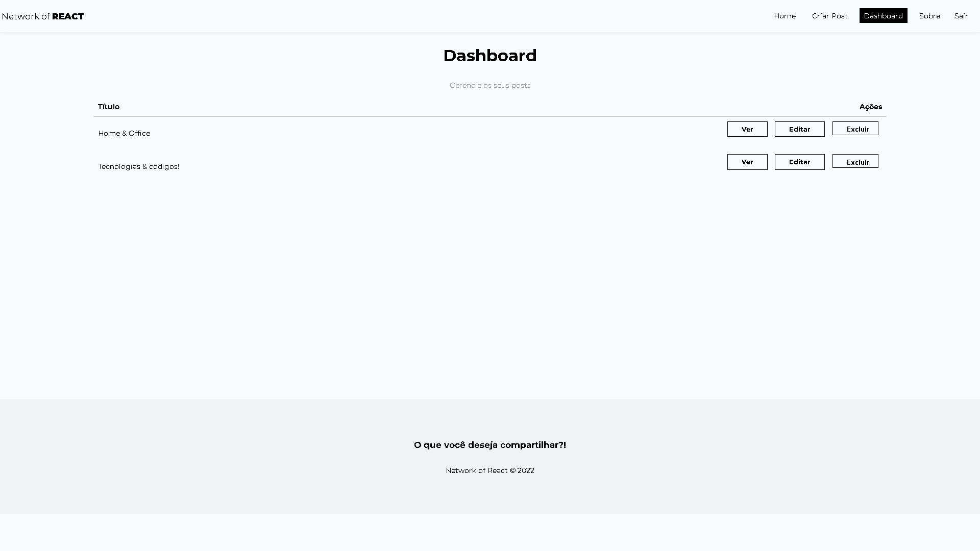980x551 pixels.
Task: Edit the Tecnologias & códigos post
Action: [x=799, y=162]
